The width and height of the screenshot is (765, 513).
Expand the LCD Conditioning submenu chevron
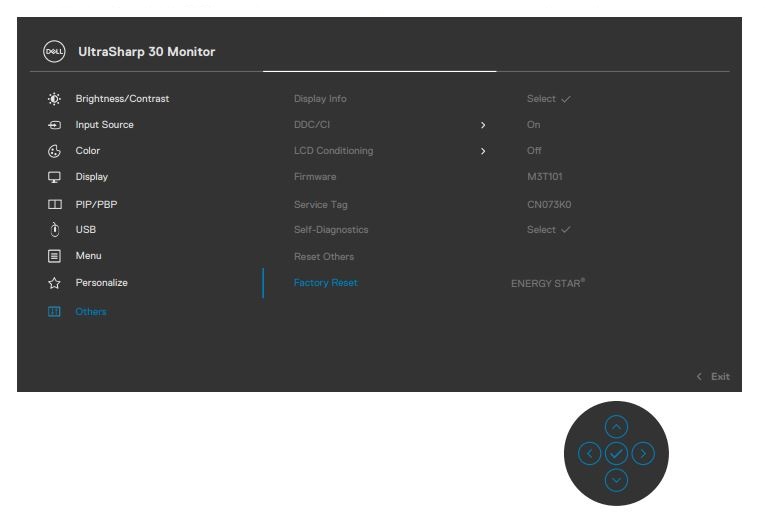coord(483,151)
